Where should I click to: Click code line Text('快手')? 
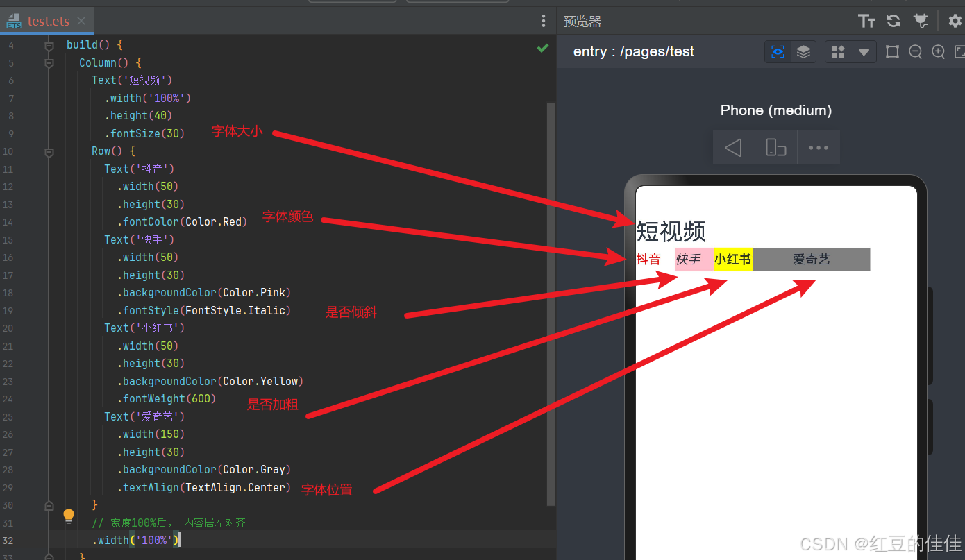click(x=139, y=240)
